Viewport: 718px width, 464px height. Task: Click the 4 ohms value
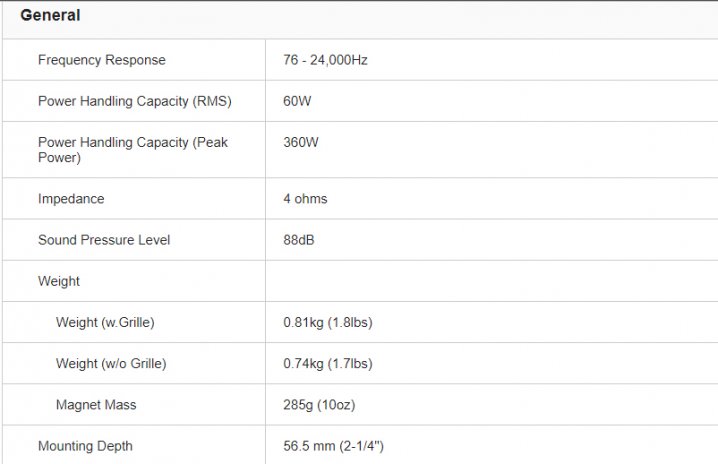305,199
